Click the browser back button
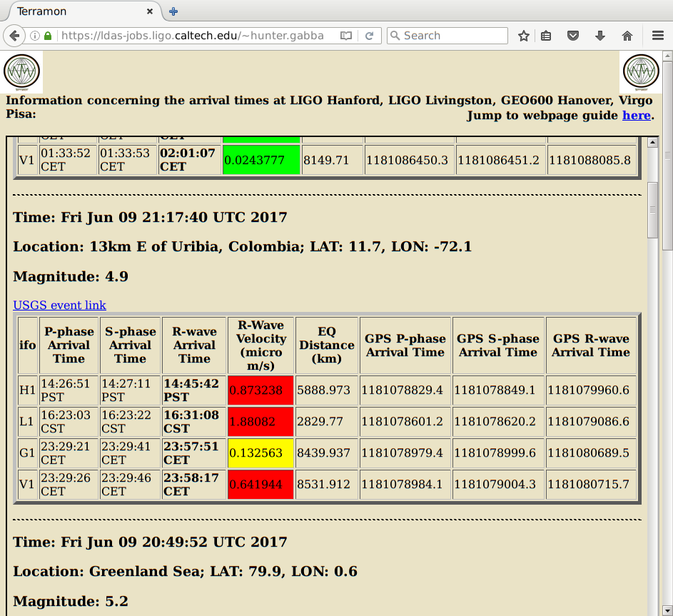673x616 pixels. (14, 36)
